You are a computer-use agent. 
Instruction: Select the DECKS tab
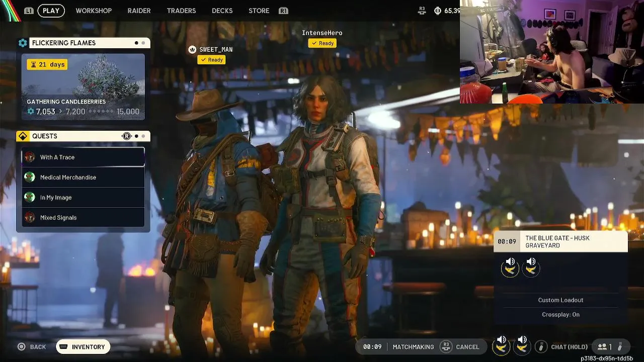[222, 11]
